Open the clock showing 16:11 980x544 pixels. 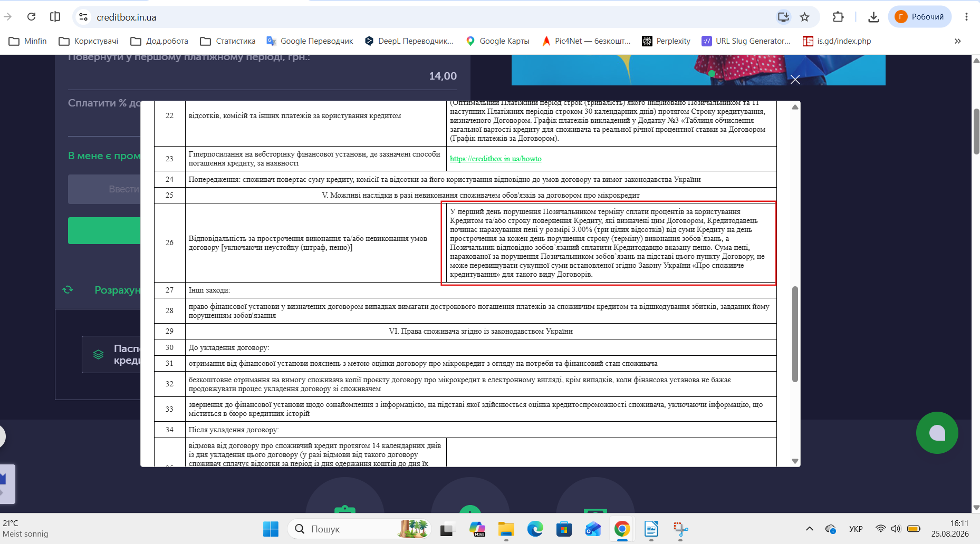950,529
